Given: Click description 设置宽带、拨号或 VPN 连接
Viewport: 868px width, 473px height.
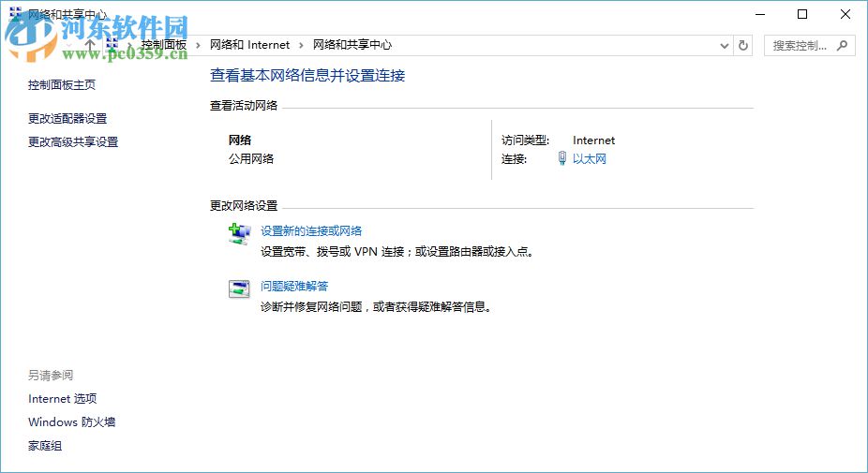Looking at the screenshot, I should (397, 252).
